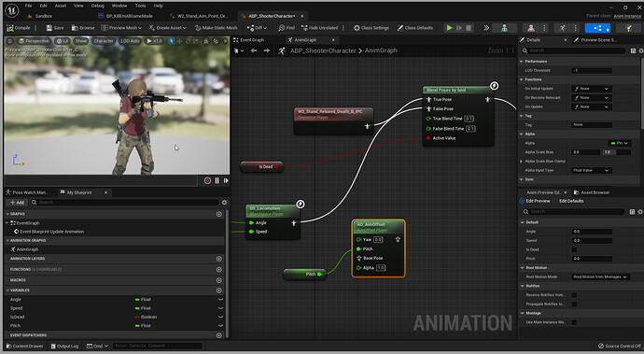Viewport: 644px width, 354px height.
Task: Open the Content Drawer
Action: point(24,346)
